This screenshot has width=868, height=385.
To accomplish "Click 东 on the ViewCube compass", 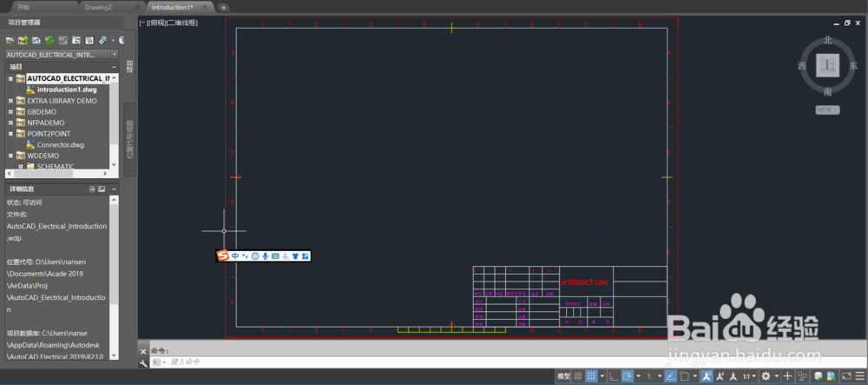I will [x=853, y=66].
